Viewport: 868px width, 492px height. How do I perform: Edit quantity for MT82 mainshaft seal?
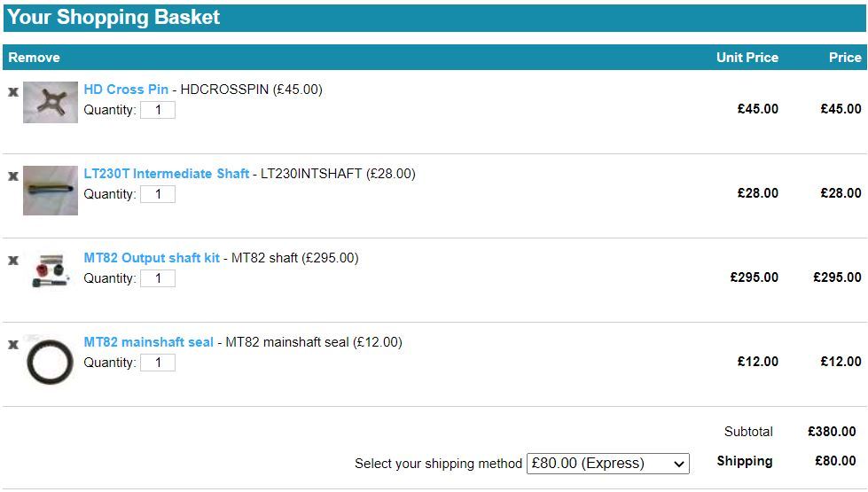coord(158,362)
